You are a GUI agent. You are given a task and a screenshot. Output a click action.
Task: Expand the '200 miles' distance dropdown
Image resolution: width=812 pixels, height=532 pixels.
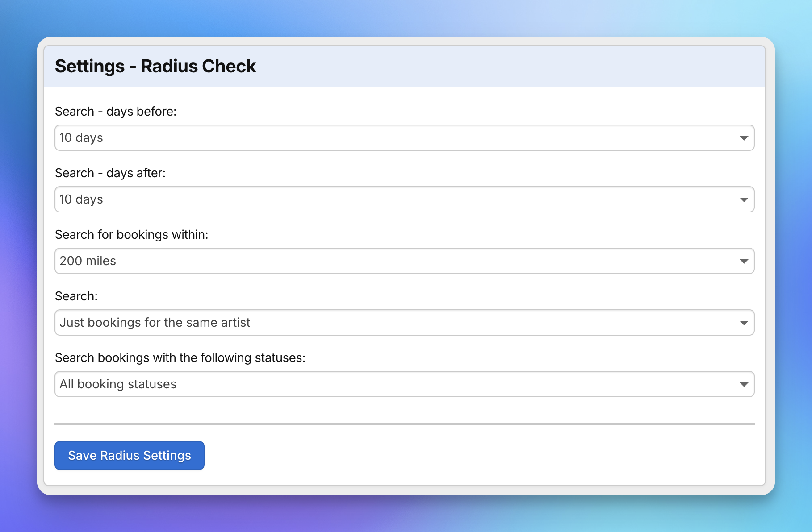tap(404, 261)
